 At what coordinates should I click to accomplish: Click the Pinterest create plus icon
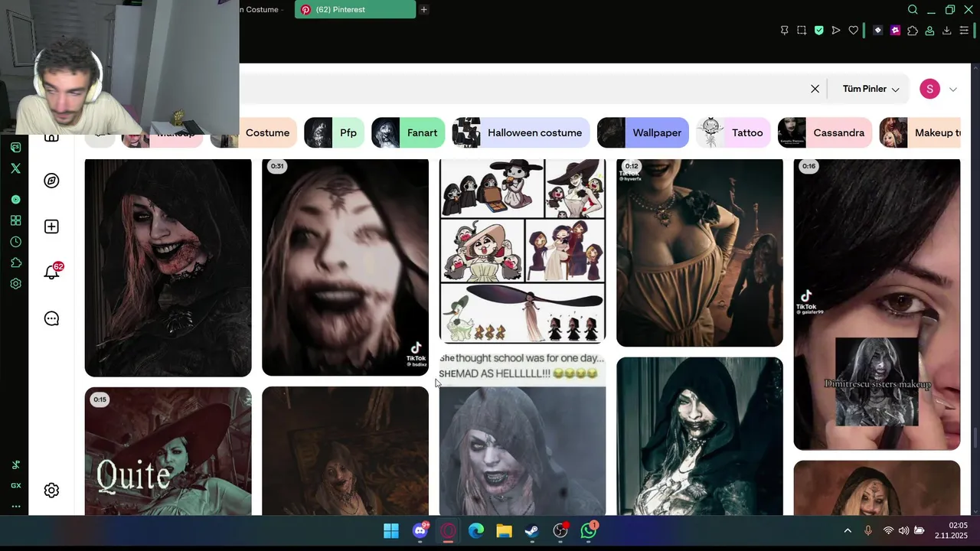click(x=51, y=227)
